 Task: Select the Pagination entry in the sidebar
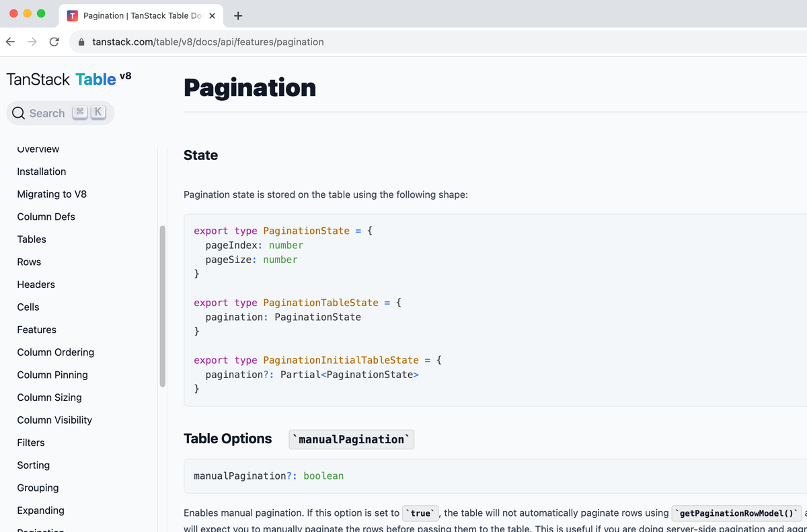[x=40, y=529]
